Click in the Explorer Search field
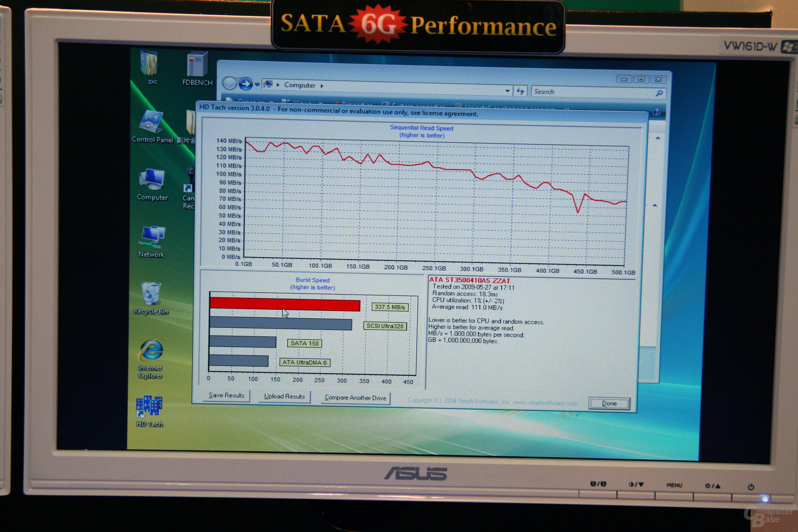Image resolution: width=798 pixels, height=532 pixels. coord(593,92)
